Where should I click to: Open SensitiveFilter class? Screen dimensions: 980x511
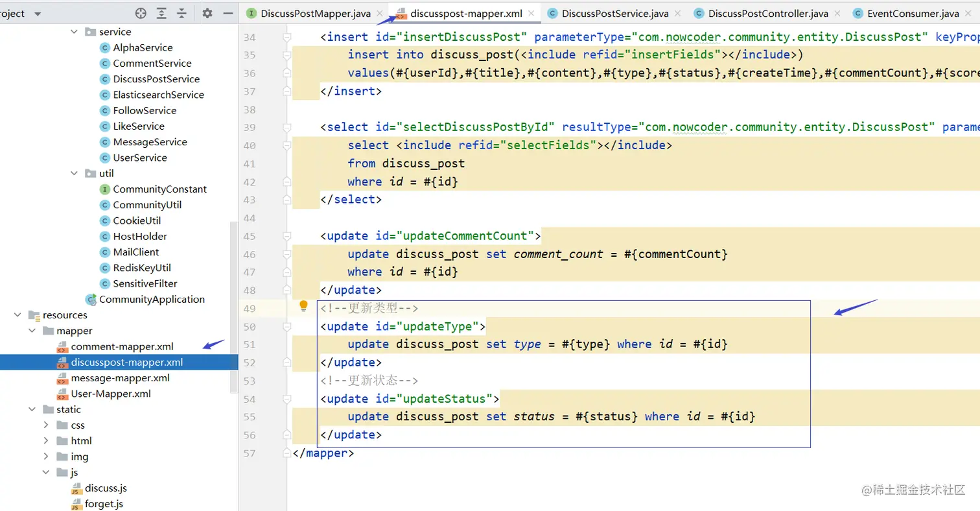145,283
